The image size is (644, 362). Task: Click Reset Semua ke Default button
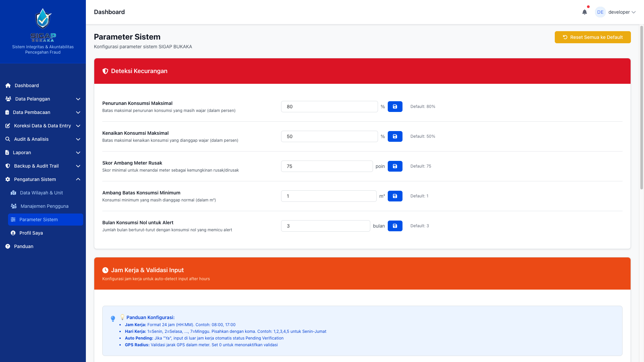tap(592, 37)
